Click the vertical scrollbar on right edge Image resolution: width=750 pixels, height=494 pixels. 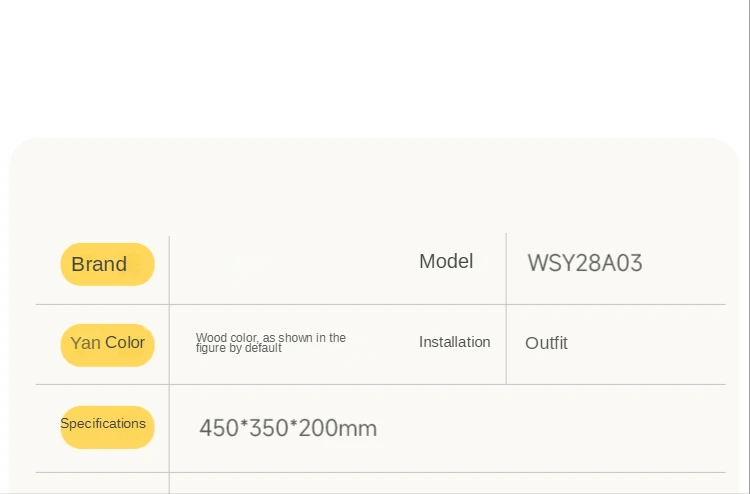[x=746, y=247]
